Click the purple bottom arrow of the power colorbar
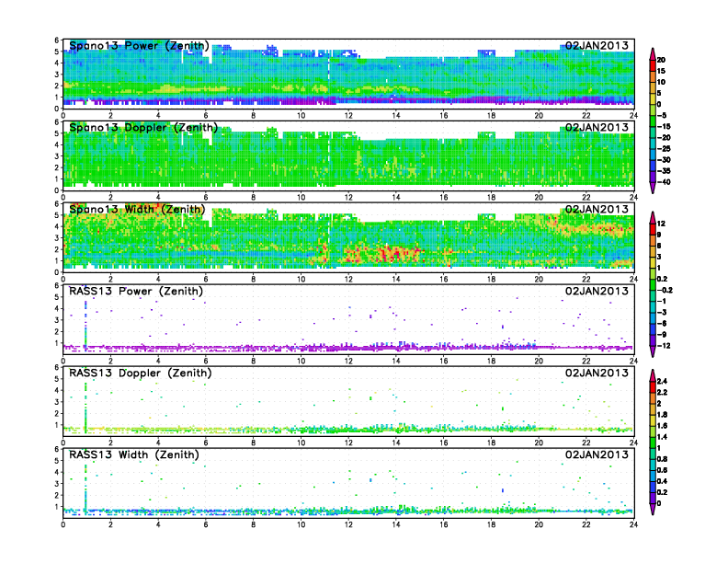The image size is (728, 563). click(653, 187)
